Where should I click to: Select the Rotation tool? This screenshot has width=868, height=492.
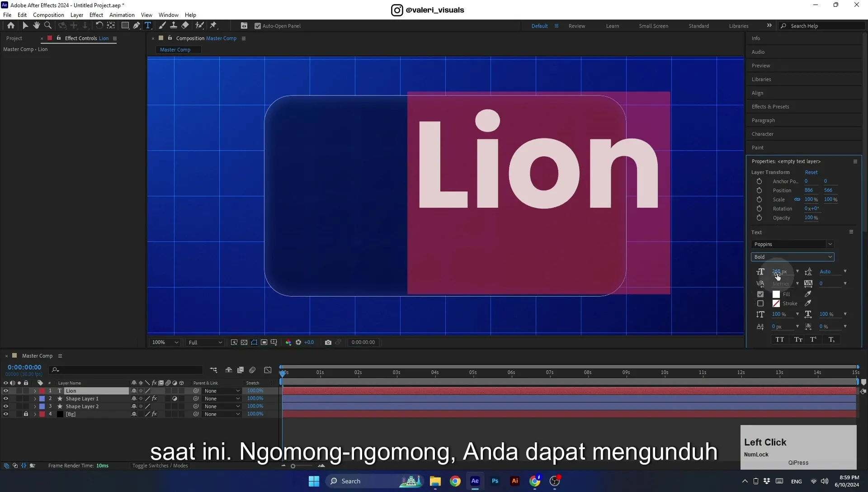(x=99, y=26)
